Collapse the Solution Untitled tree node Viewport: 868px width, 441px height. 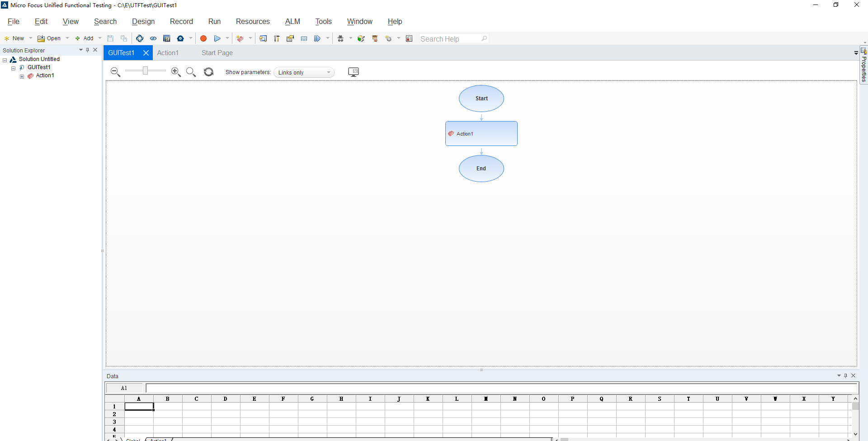pyautogui.click(x=5, y=60)
